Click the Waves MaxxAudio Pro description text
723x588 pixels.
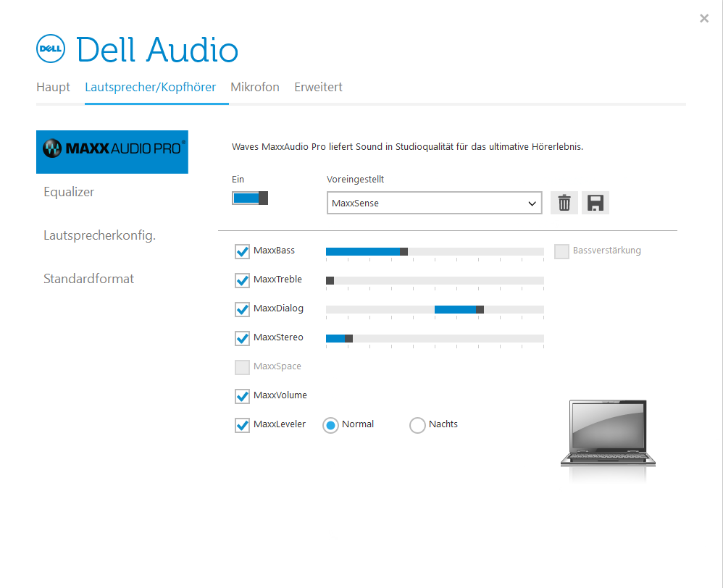(408, 147)
